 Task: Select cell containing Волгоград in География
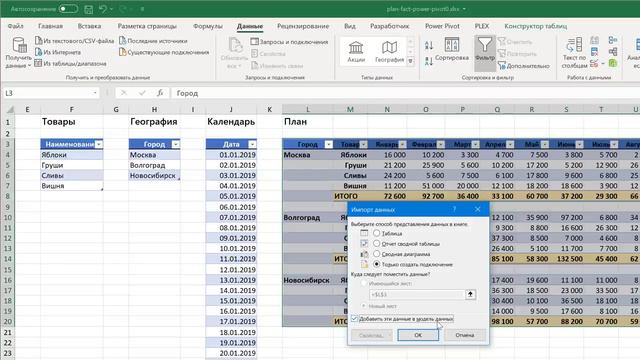pyautogui.click(x=154, y=165)
